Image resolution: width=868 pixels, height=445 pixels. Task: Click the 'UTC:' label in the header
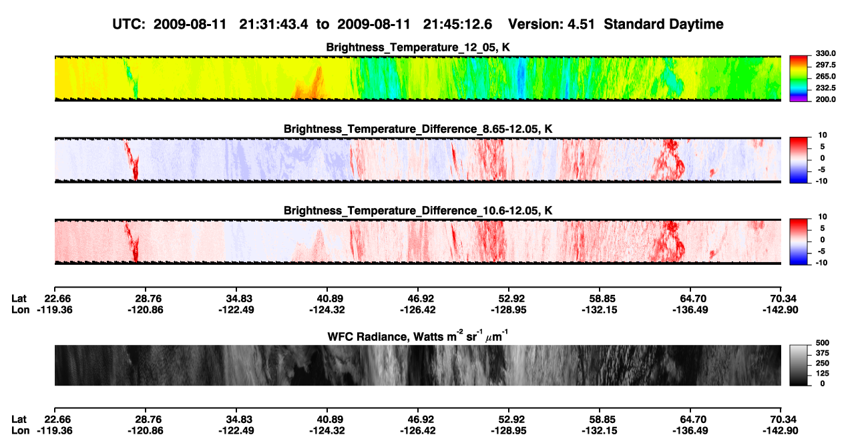[129, 25]
